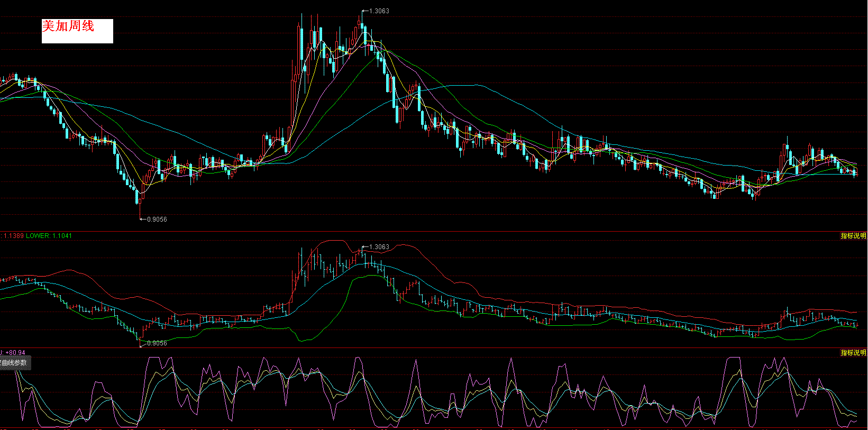Image resolution: width=868 pixels, height=430 pixels.
Task: Click the red time axis line at the bottom
Action: 434,428
